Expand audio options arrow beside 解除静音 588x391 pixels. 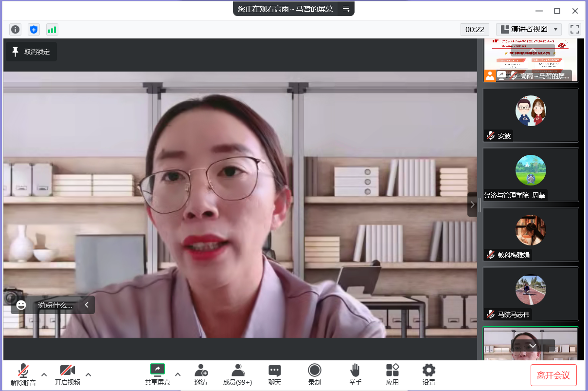pos(44,374)
